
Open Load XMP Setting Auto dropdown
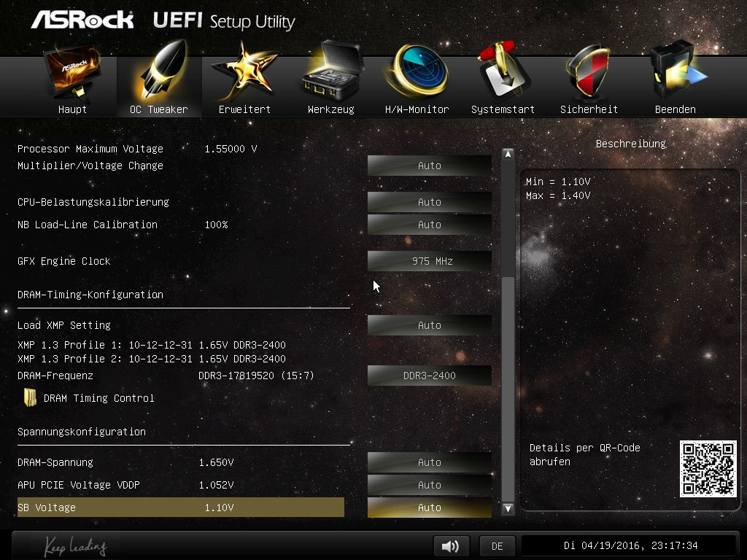pyautogui.click(x=429, y=325)
